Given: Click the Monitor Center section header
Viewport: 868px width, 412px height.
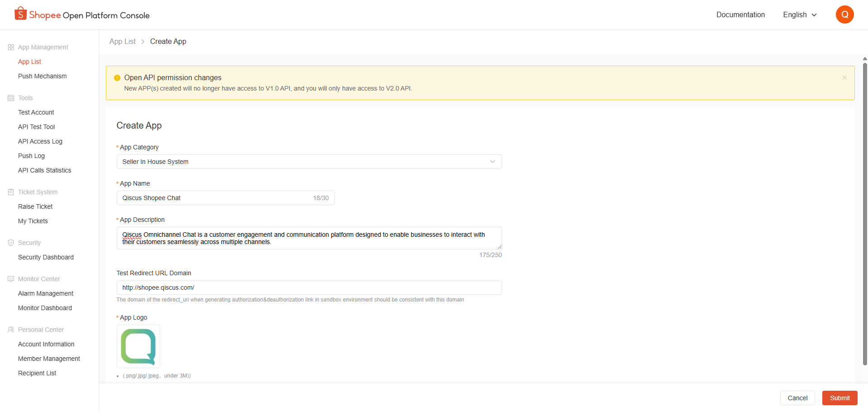Looking at the screenshot, I should [39, 279].
